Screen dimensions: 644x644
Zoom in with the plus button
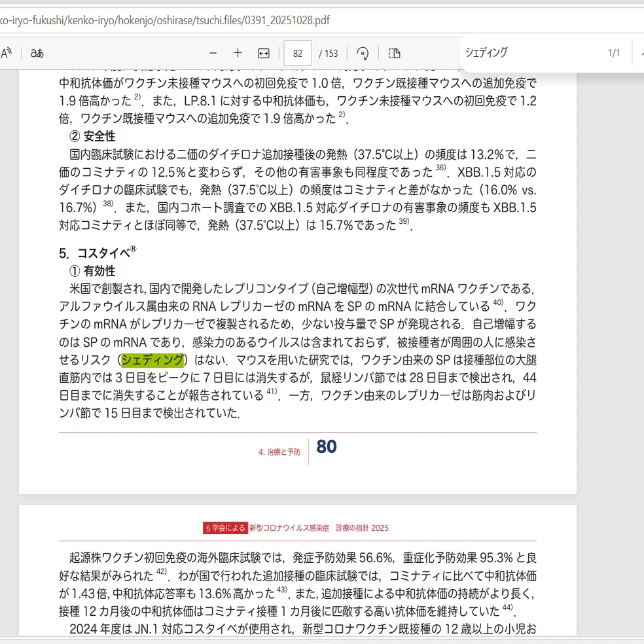click(x=238, y=53)
